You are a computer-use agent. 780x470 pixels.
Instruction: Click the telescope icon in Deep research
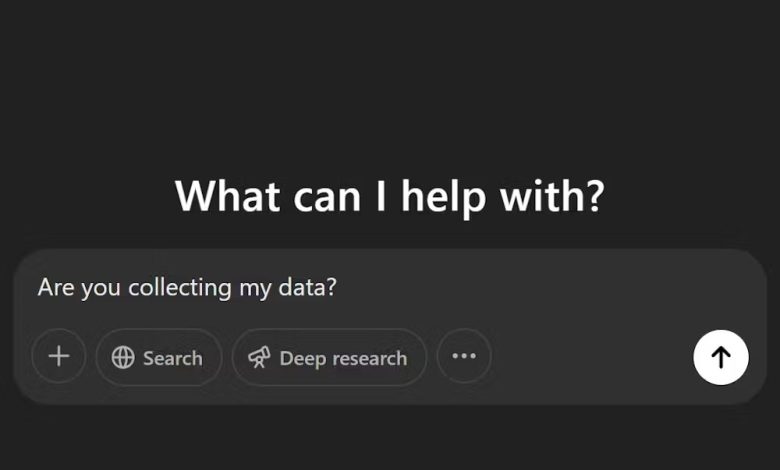tap(259, 358)
